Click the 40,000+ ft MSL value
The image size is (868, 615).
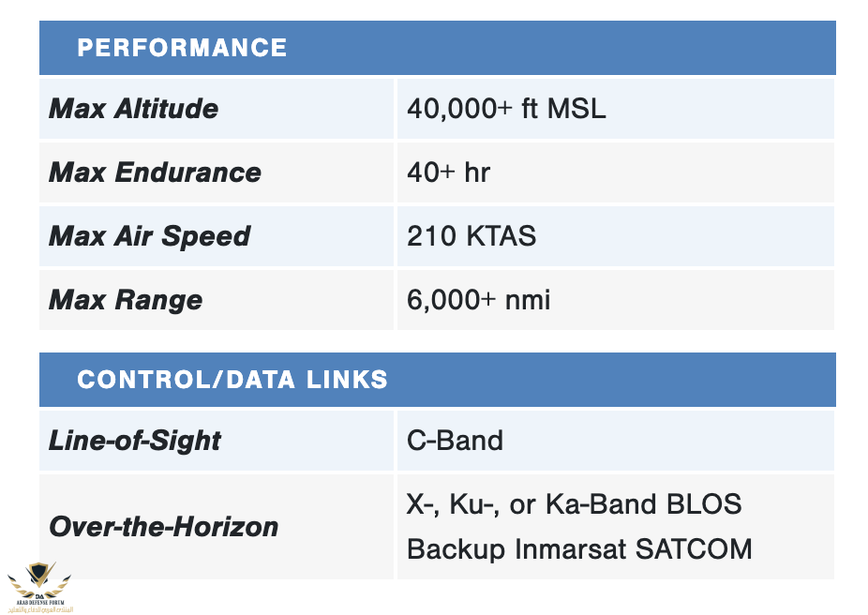(x=506, y=109)
